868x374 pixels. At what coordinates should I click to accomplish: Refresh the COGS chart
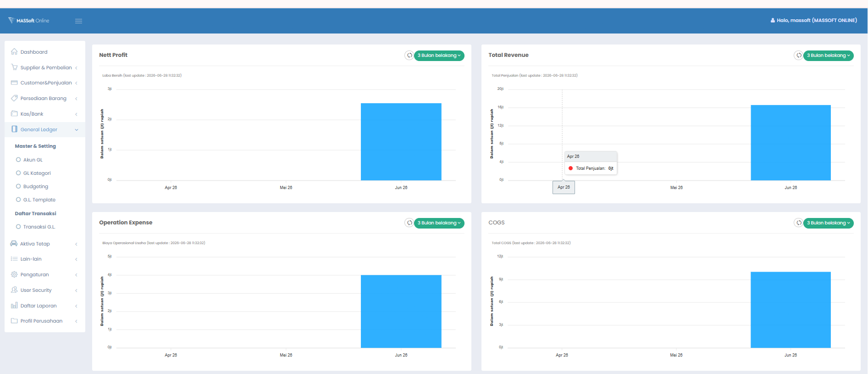[x=798, y=223]
